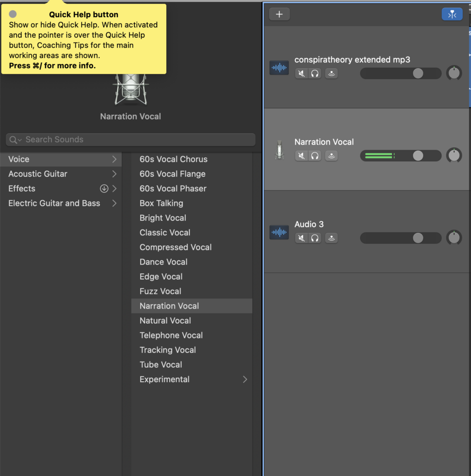Image resolution: width=471 pixels, height=476 pixels.
Task: Select the Classic Vocal patch
Action: coord(192,232)
